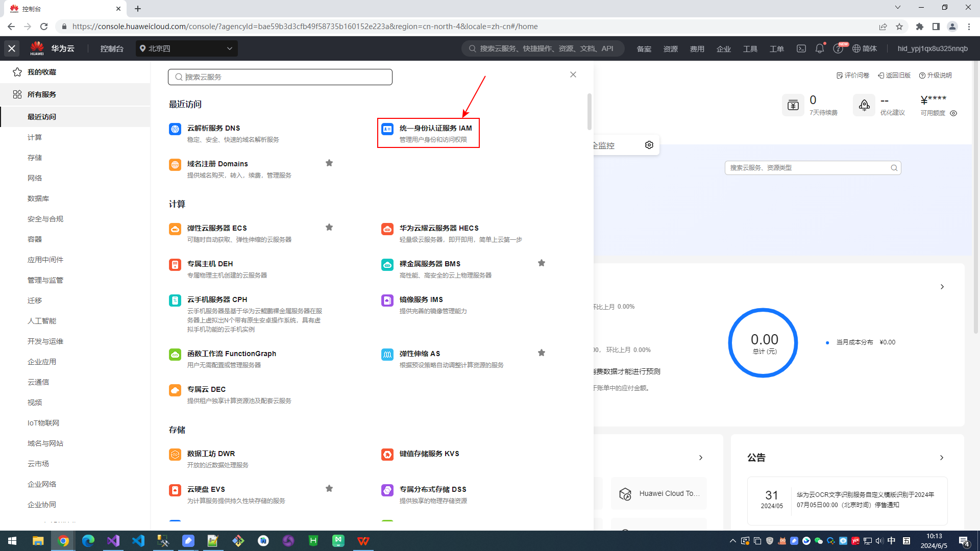Open the KVS key-value storage icon
This screenshot has height=551, width=980.
[x=387, y=455]
